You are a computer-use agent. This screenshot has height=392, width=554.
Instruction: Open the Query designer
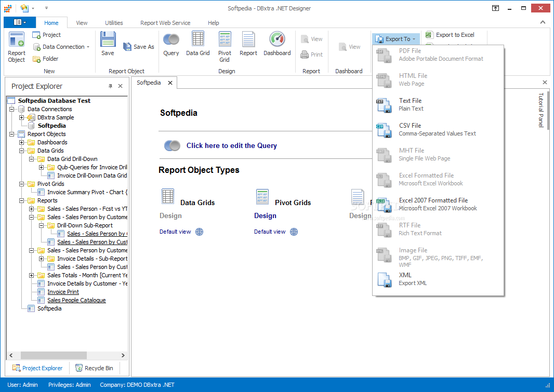[x=171, y=44]
